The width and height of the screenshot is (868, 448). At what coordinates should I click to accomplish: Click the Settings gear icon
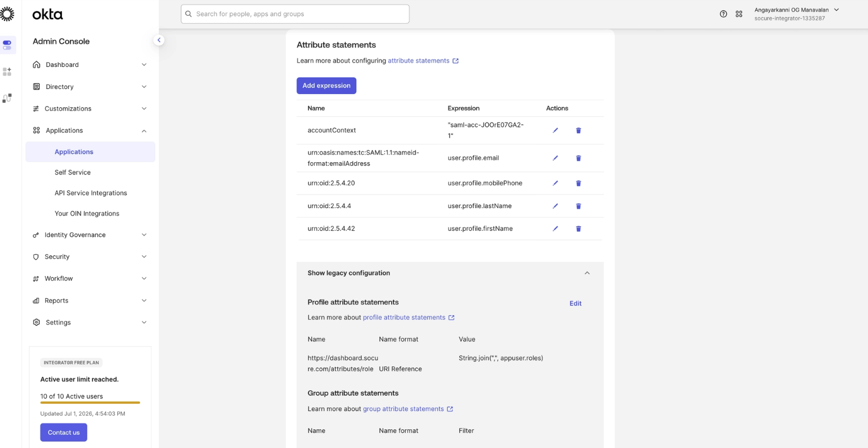tap(36, 322)
